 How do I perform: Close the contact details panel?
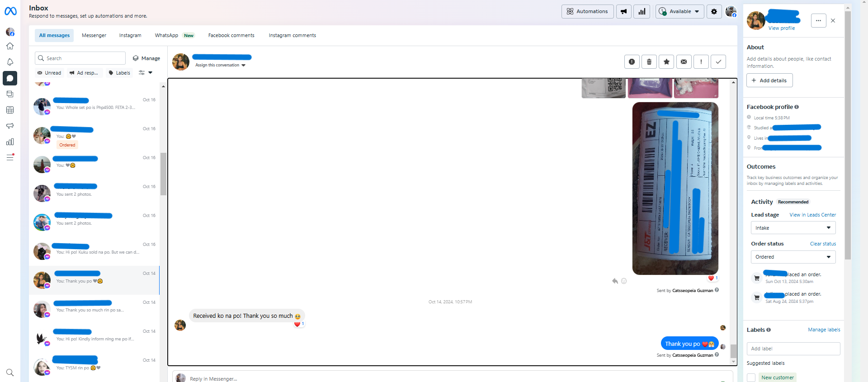(x=833, y=20)
